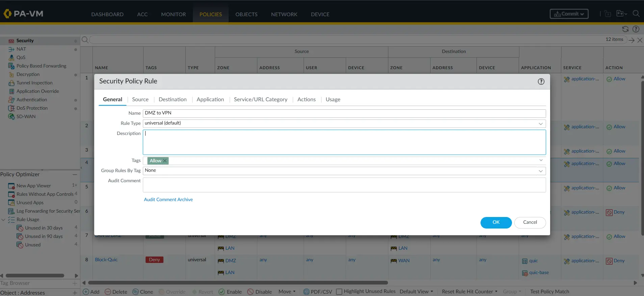Image resolution: width=644 pixels, height=296 pixels.
Task: Click the help icon in Security Policy Rule dialog
Action: 541,81
